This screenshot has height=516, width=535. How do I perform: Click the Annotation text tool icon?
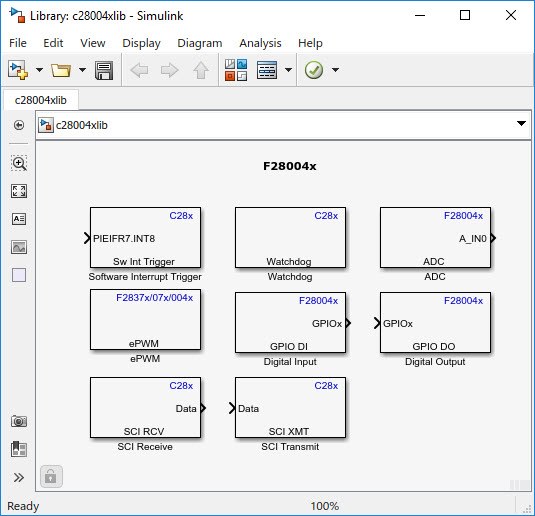19,219
